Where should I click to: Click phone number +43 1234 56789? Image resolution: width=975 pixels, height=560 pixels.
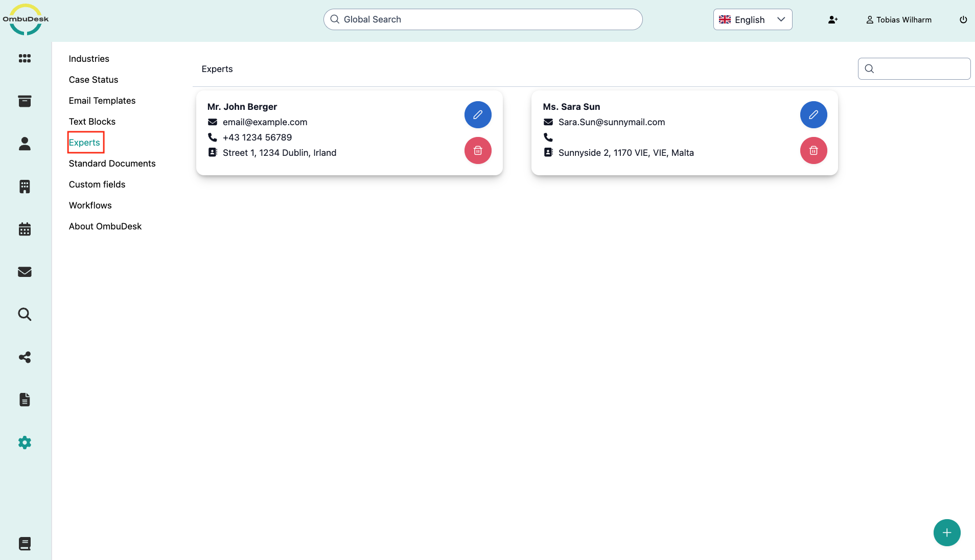[257, 137]
